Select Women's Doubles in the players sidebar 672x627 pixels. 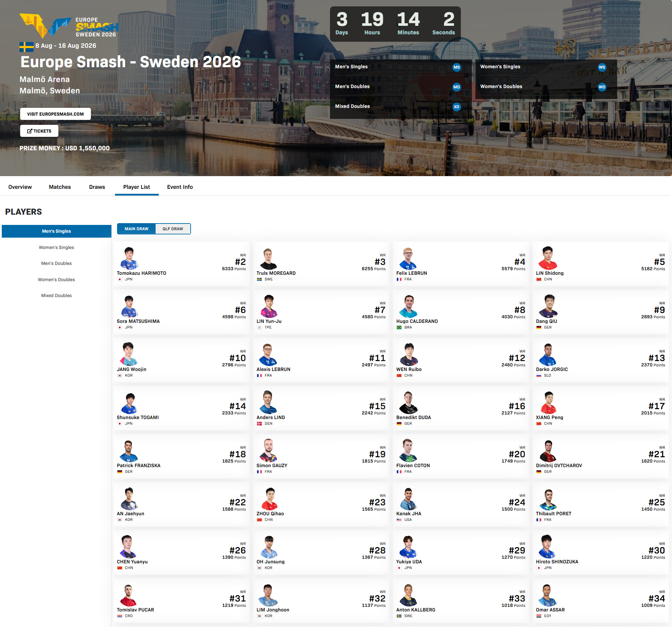click(57, 280)
